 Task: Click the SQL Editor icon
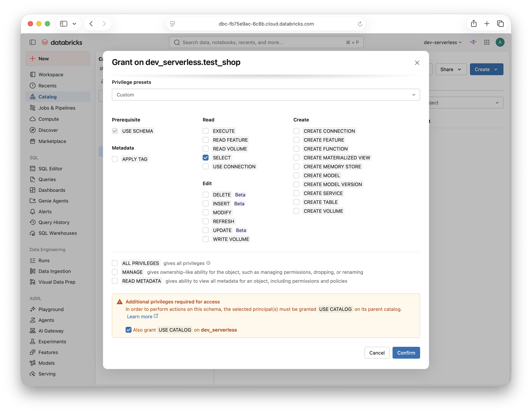(32, 168)
